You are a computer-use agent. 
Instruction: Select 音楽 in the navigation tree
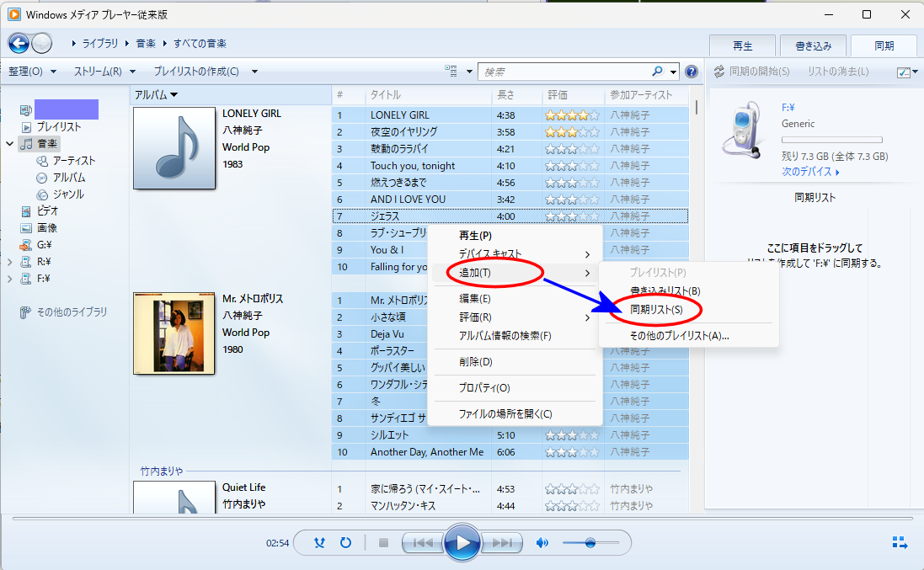47,144
